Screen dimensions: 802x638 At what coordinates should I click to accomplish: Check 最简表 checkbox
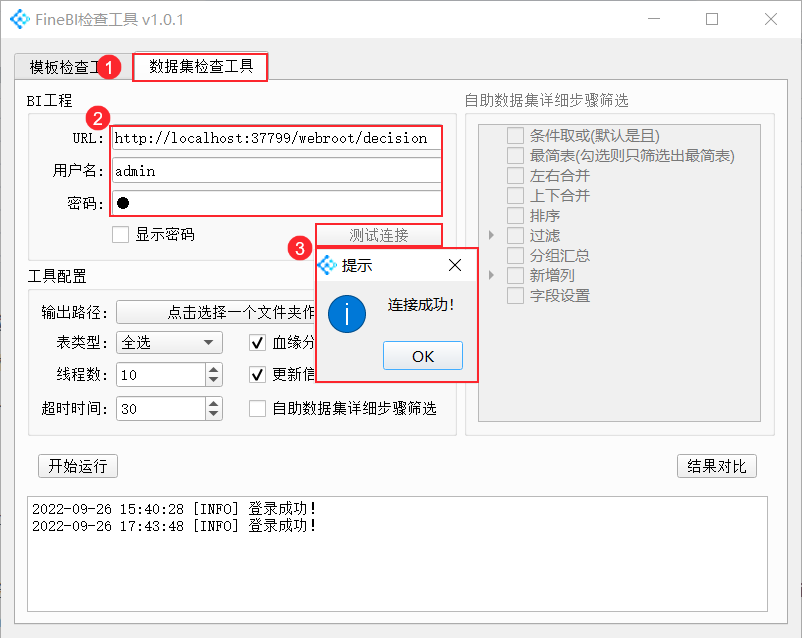(x=516, y=156)
